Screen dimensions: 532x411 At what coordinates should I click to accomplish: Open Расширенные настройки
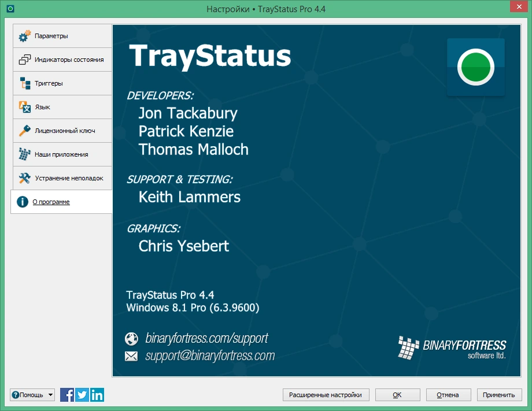[326, 395]
